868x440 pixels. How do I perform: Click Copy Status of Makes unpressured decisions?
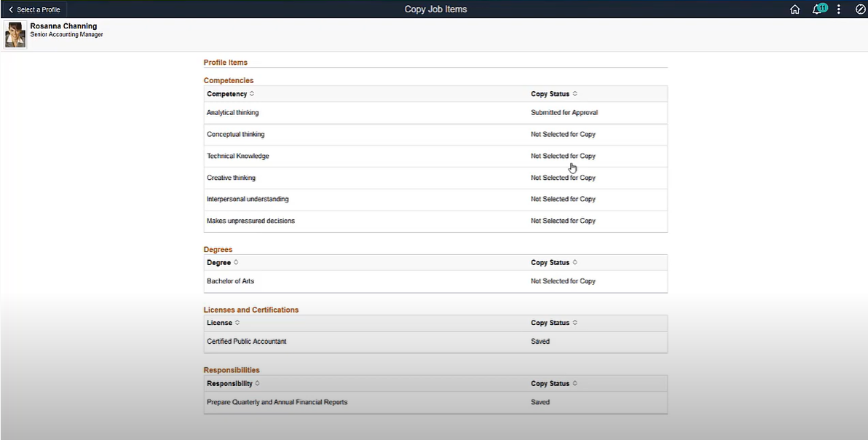[x=563, y=221]
